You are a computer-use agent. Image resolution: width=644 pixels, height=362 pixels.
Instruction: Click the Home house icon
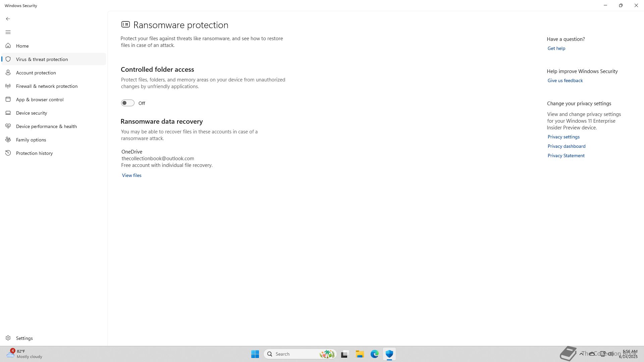coord(8,46)
